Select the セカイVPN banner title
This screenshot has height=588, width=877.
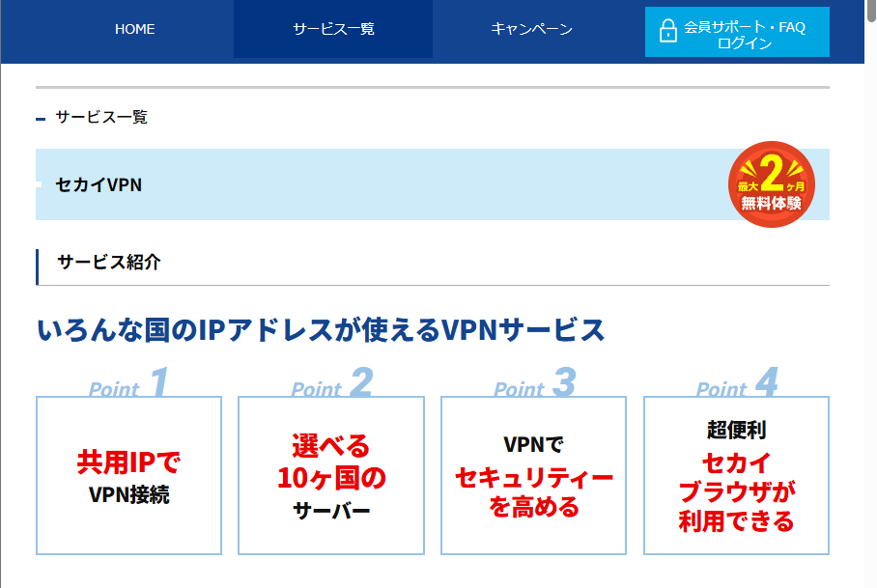(99, 184)
